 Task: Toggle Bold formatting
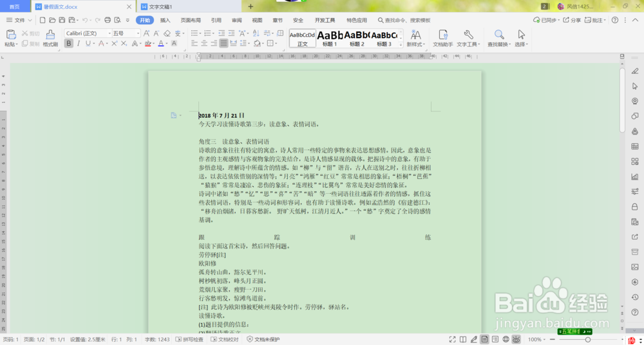click(x=69, y=43)
